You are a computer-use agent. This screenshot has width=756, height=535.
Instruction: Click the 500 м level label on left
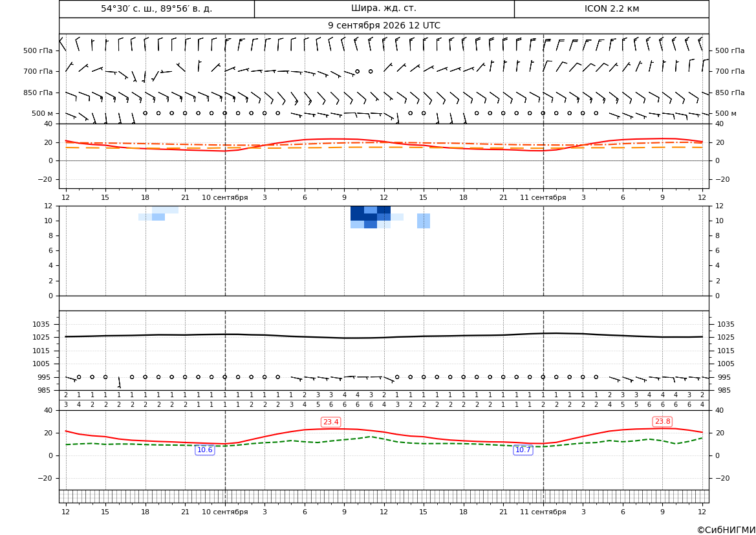pyautogui.click(x=42, y=114)
